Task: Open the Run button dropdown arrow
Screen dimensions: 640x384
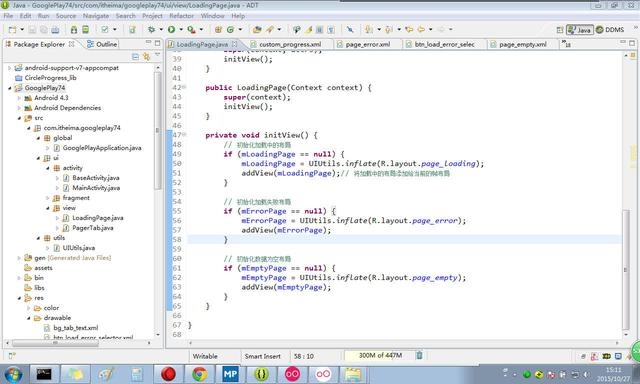Action: pos(181,29)
